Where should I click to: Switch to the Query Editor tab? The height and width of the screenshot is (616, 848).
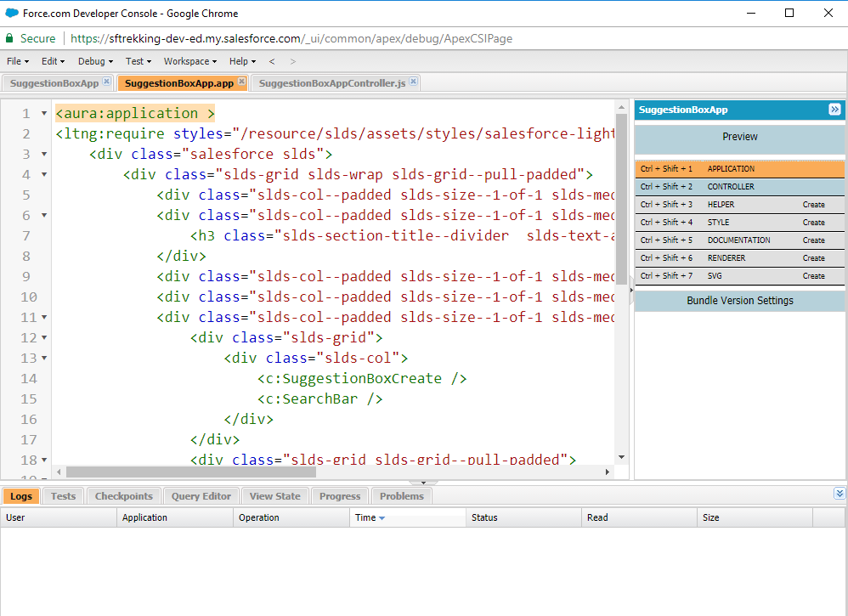pyautogui.click(x=201, y=496)
